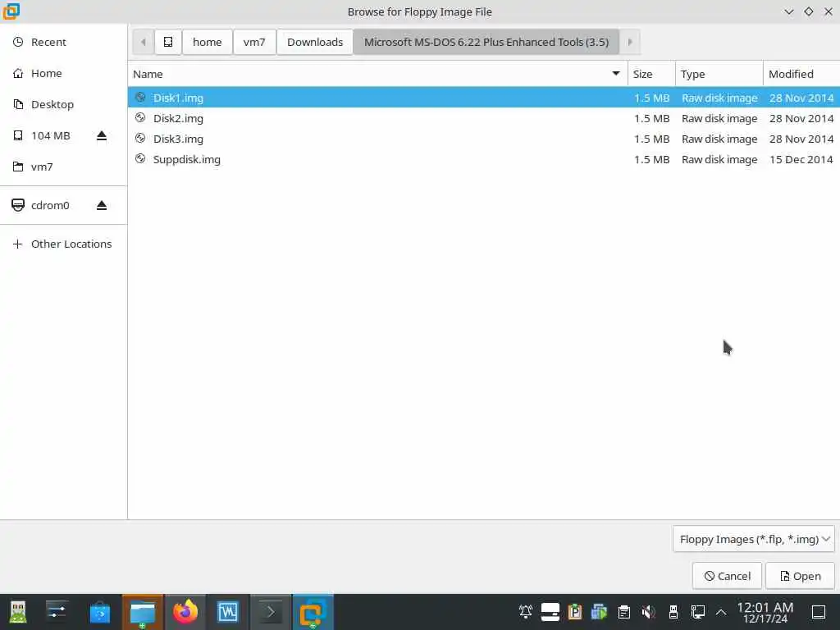Navigate to the Downloads path segment

tap(315, 42)
